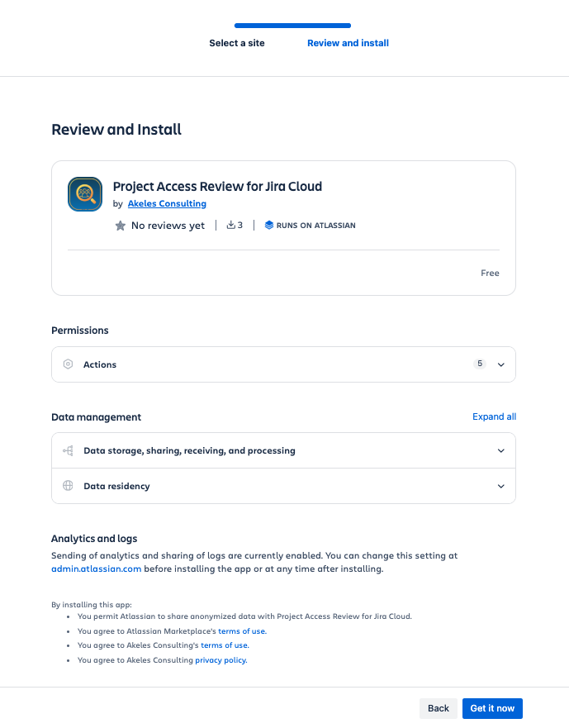
Task: Click the downloads count icon
Action: tap(228, 225)
